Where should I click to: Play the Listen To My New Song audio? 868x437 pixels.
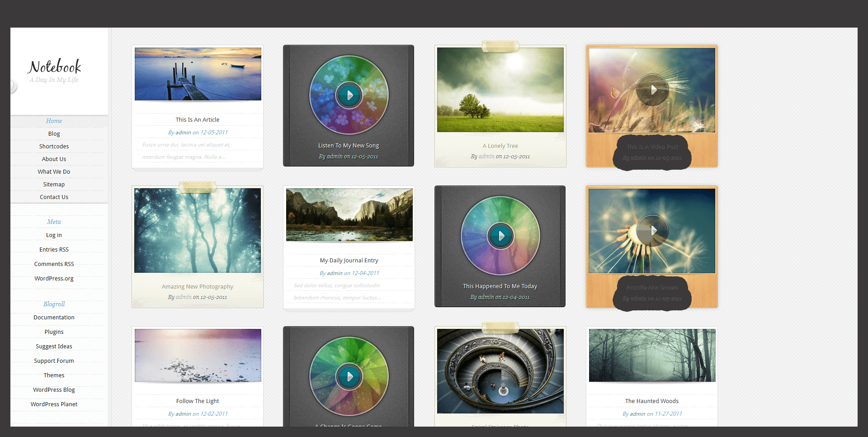tap(349, 95)
